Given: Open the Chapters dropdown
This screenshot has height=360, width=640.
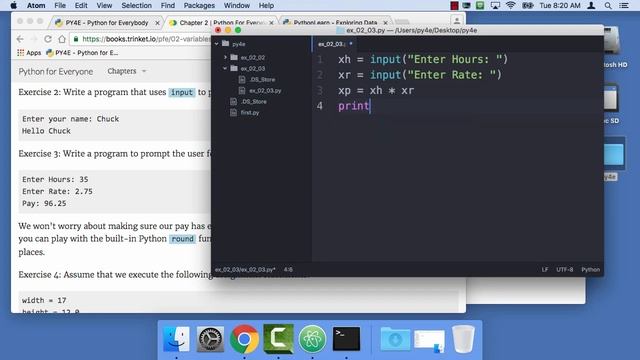Looking at the screenshot, I should pyautogui.click(x=127, y=71).
